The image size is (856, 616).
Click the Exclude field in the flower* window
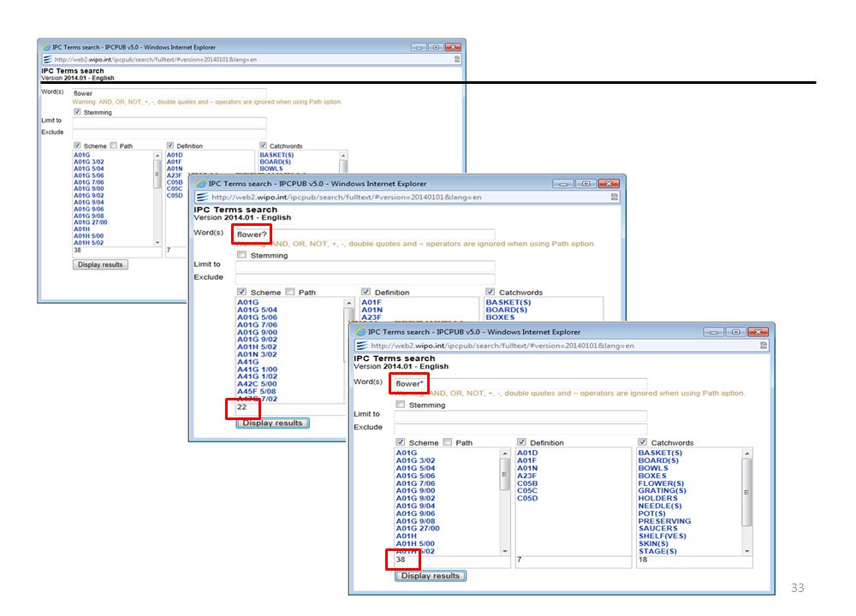click(x=520, y=429)
